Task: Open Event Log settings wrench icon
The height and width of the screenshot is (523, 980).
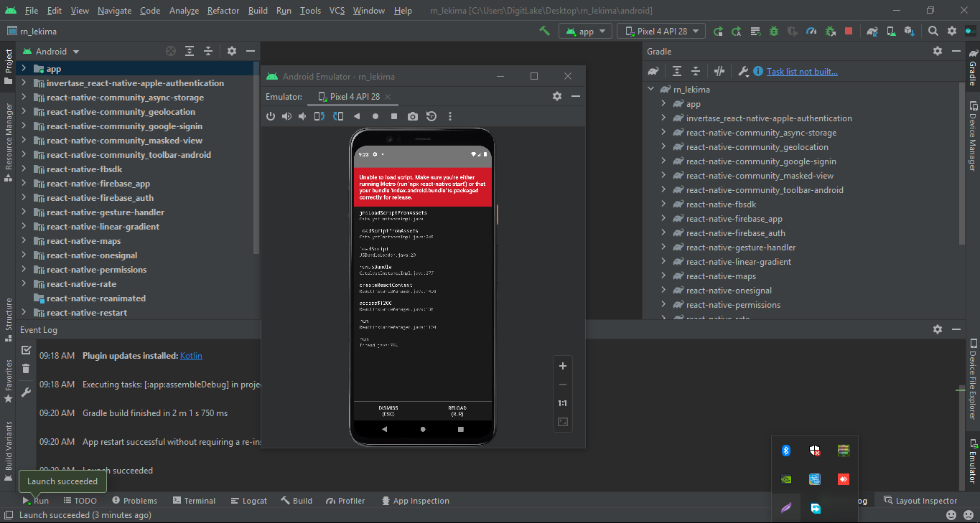Action: click(x=26, y=392)
